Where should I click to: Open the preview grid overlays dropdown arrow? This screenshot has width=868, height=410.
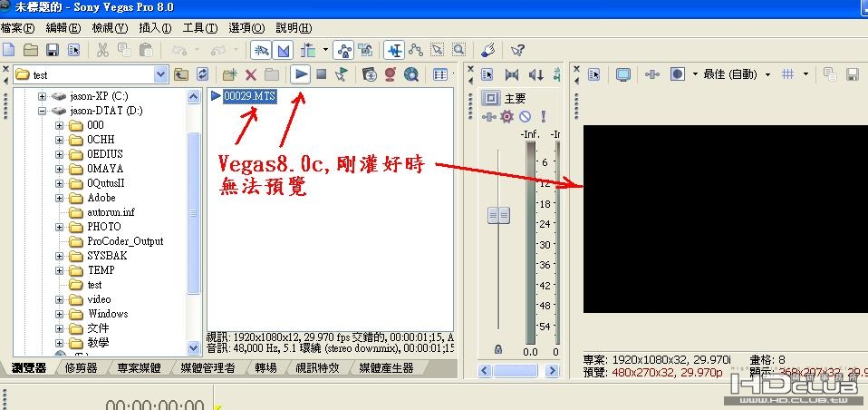pyautogui.click(x=805, y=74)
